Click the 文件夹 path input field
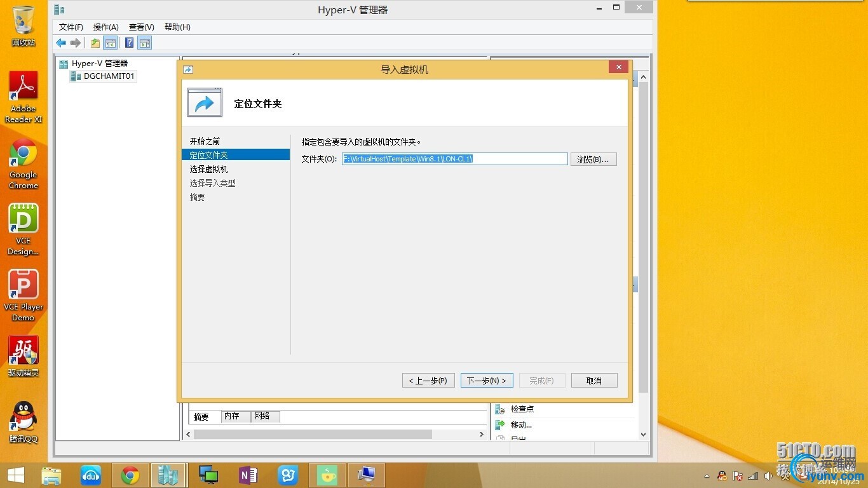Screen dimensions: 868x488 click(455, 159)
